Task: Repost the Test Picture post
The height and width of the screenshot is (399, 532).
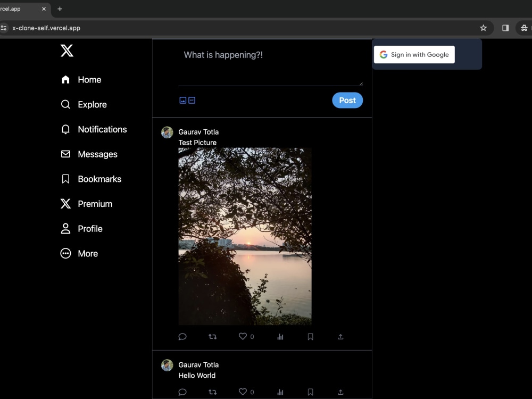Action: tap(213, 337)
